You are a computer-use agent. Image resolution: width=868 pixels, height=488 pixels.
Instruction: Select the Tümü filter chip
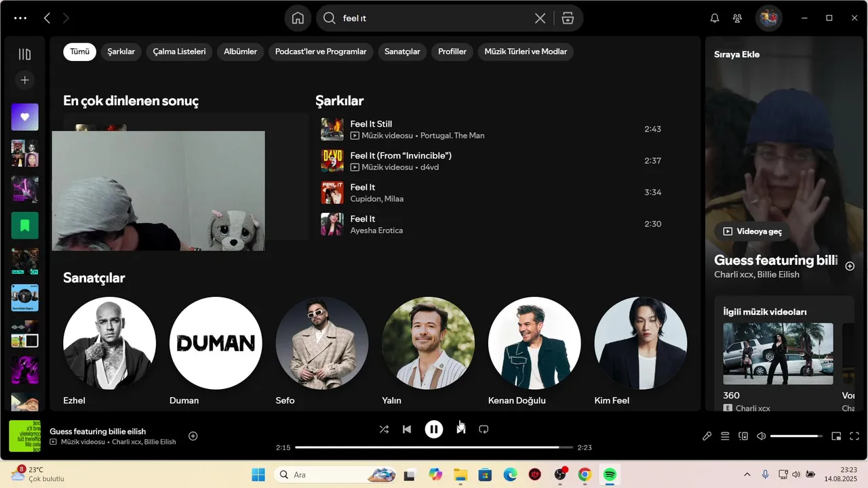(x=79, y=52)
